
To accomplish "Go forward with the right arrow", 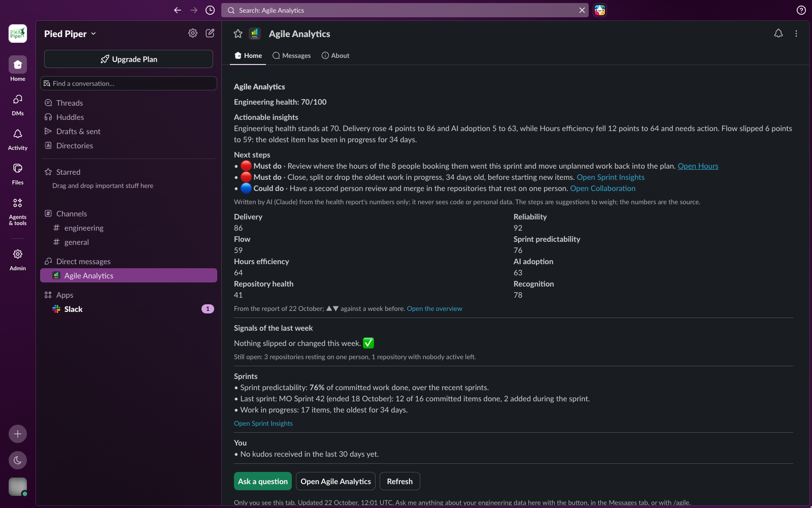I will [194, 10].
